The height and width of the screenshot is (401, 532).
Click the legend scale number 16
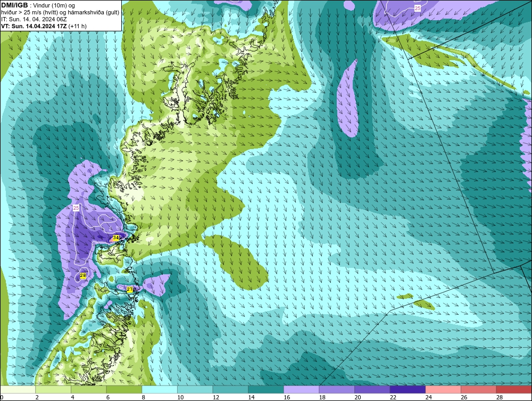287,397
